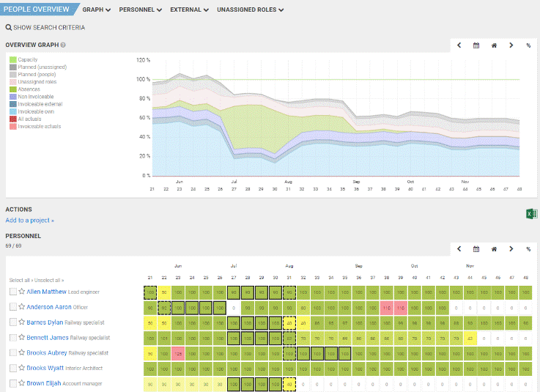
Task: Toggle percent view on overview graph
Action: tap(528, 45)
